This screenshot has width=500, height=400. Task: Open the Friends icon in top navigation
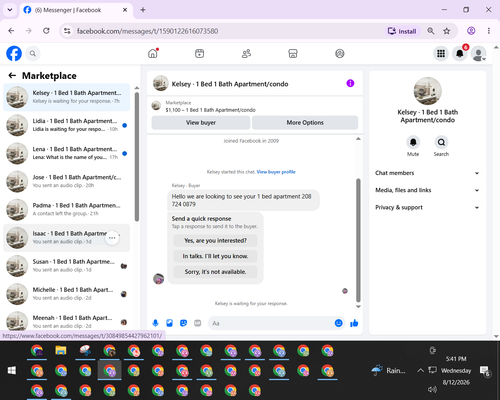pyautogui.click(x=246, y=53)
